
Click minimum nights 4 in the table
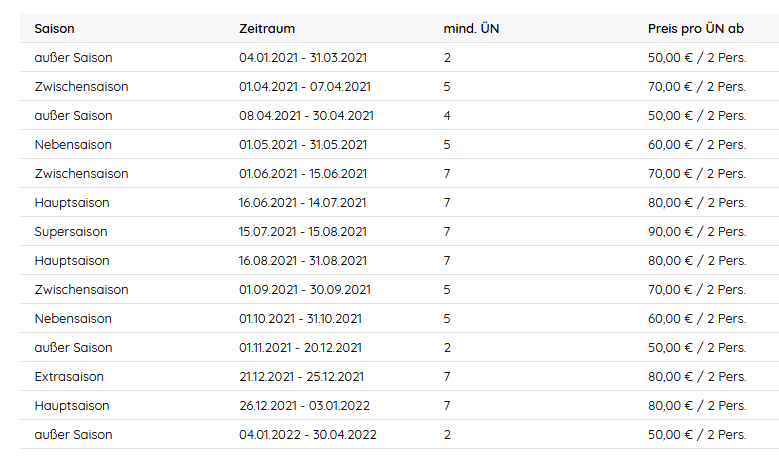[x=447, y=116]
